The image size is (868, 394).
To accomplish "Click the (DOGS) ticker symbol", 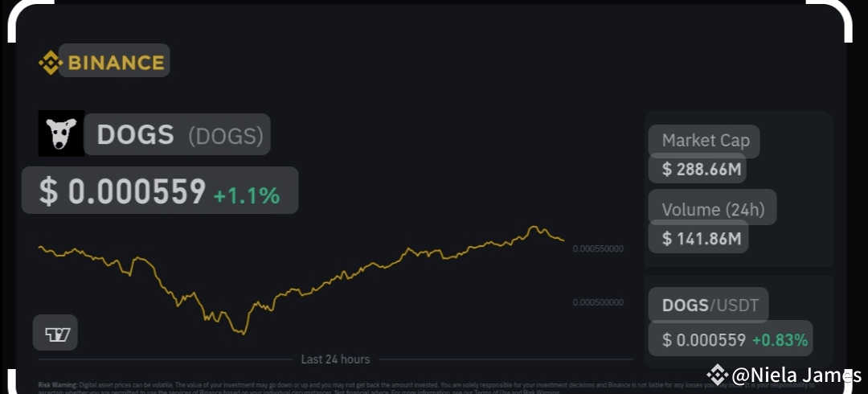I will [226, 136].
